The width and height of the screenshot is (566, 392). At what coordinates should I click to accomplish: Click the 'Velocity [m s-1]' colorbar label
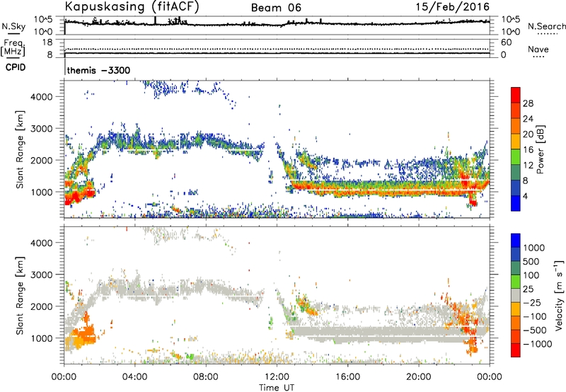click(x=559, y=295)
